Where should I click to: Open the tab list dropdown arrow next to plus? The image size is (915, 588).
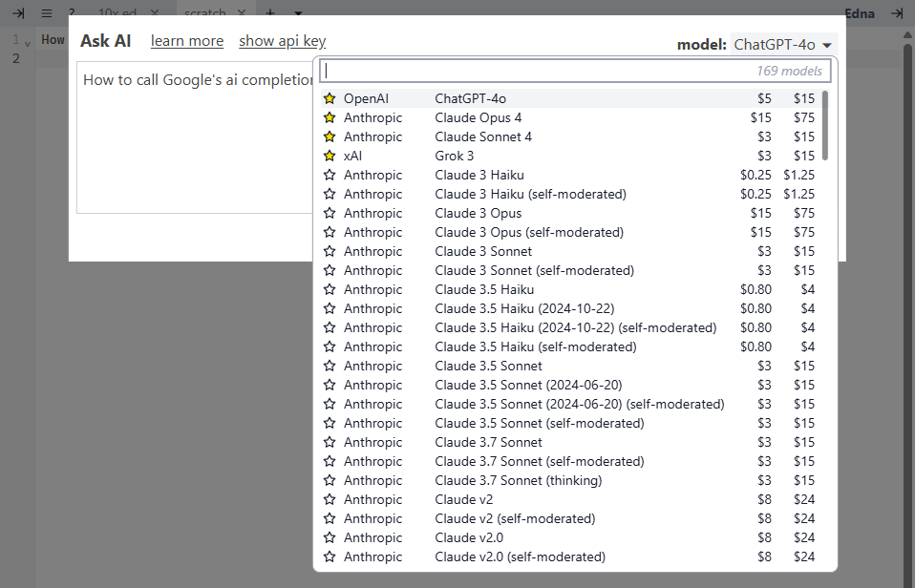click(298, 12)
